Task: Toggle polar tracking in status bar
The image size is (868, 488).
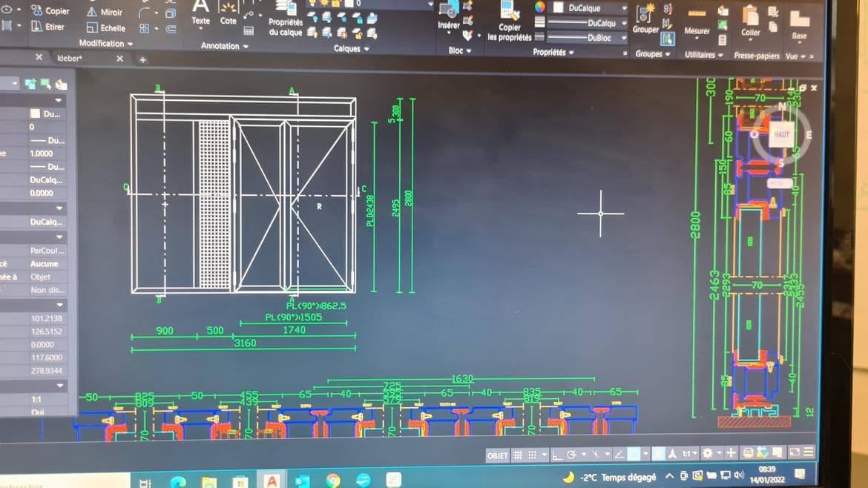Action: (x=572, y=455)
